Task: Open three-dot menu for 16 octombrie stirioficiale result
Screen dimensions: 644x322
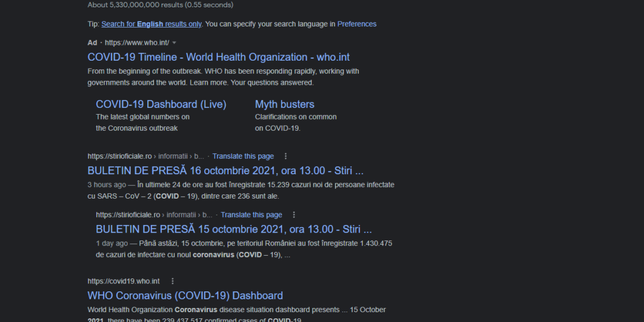Action: pyautogui.click(x=285, y=156)
